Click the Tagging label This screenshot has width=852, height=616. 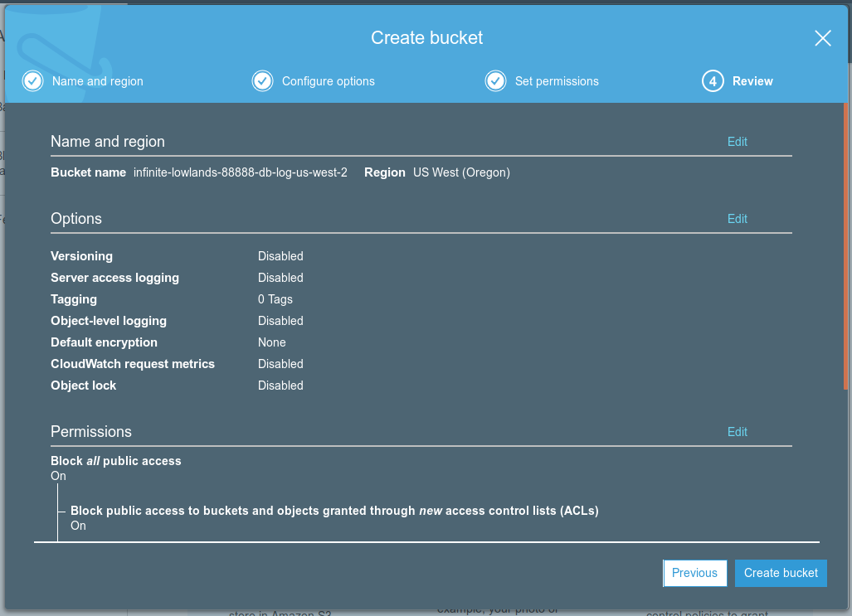click(73, 299)
